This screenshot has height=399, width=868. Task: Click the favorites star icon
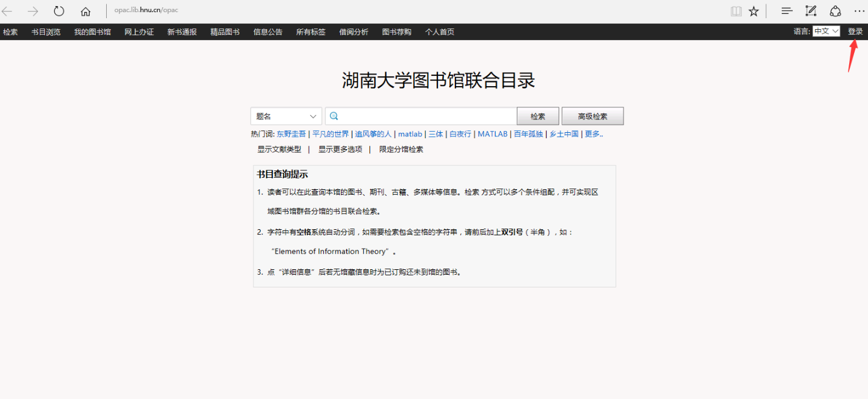[x=753, y=11]
